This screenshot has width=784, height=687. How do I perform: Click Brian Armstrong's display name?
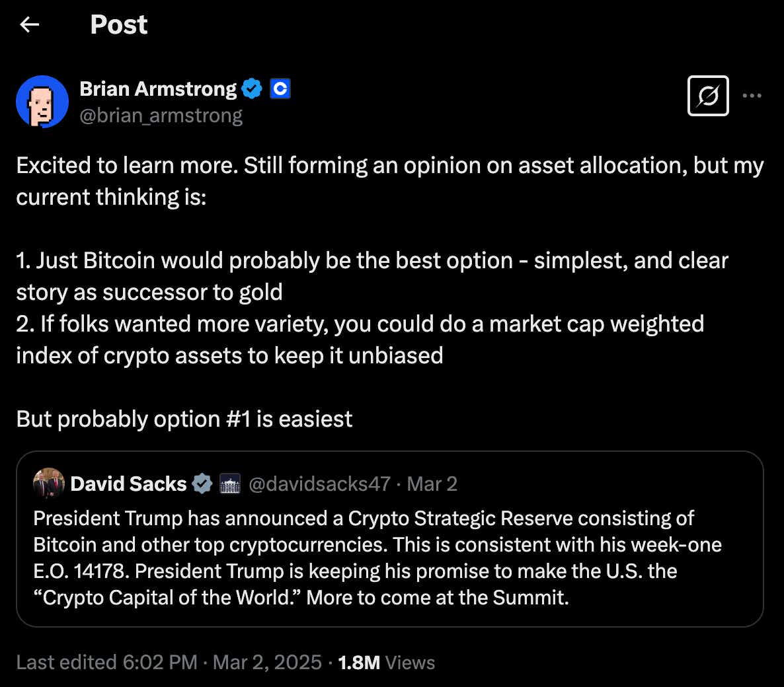(x=157, y=88)
